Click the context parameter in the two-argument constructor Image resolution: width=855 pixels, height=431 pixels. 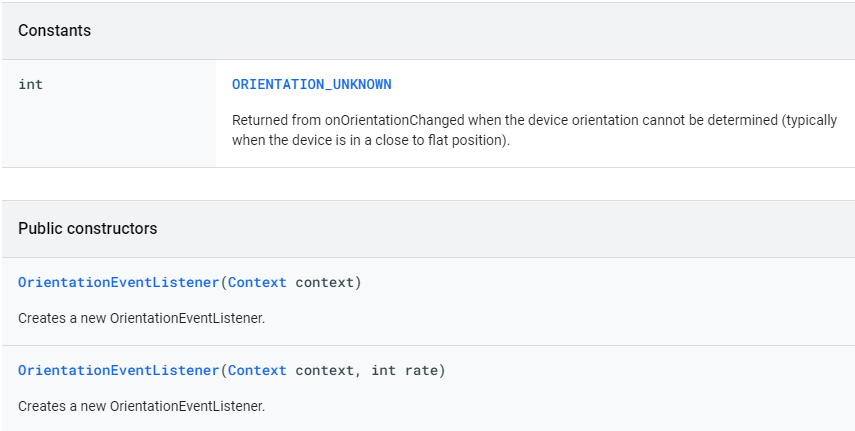coord(325,371)
